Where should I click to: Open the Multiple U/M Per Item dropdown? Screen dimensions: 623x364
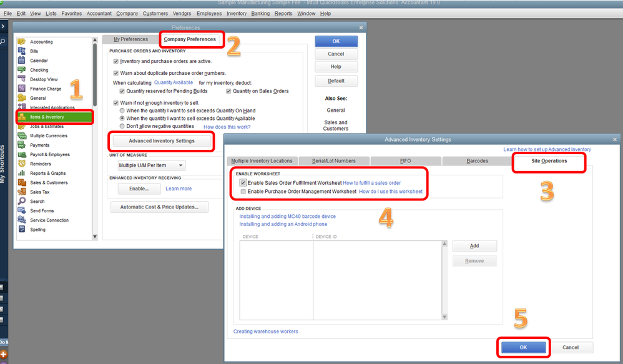coord(151,165)
